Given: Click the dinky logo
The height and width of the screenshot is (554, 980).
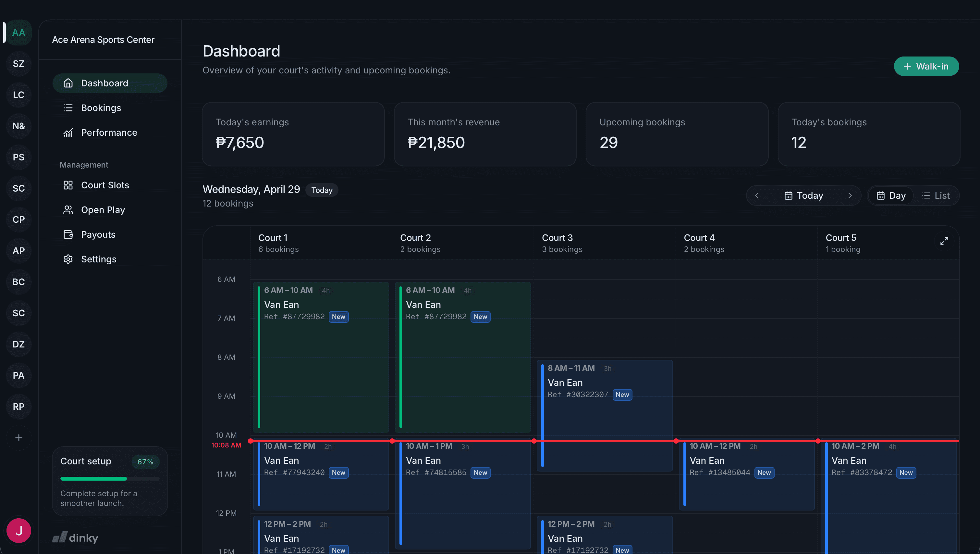Looking at the screenshot, I should pos(75,537).
